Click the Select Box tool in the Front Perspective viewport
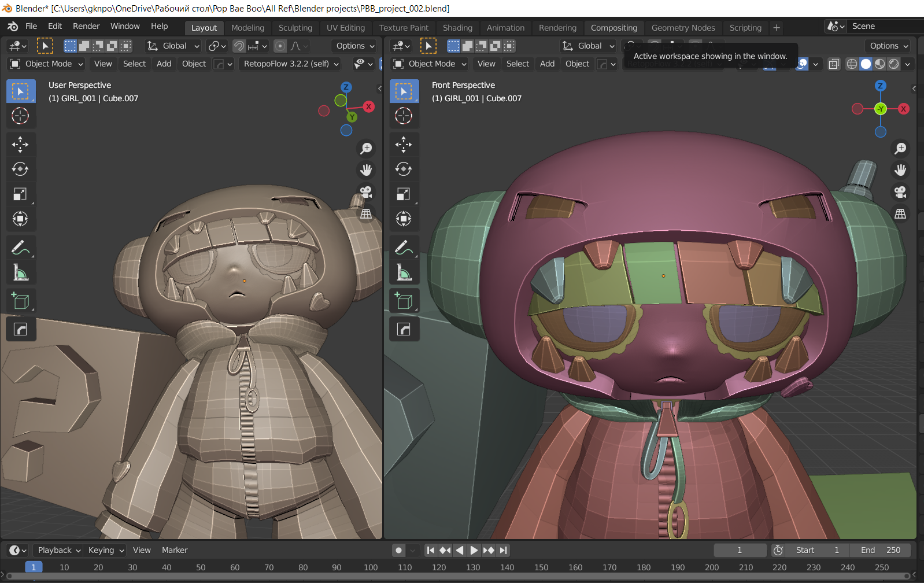This screenshot has height=583, width=924. tap(404, 91)
